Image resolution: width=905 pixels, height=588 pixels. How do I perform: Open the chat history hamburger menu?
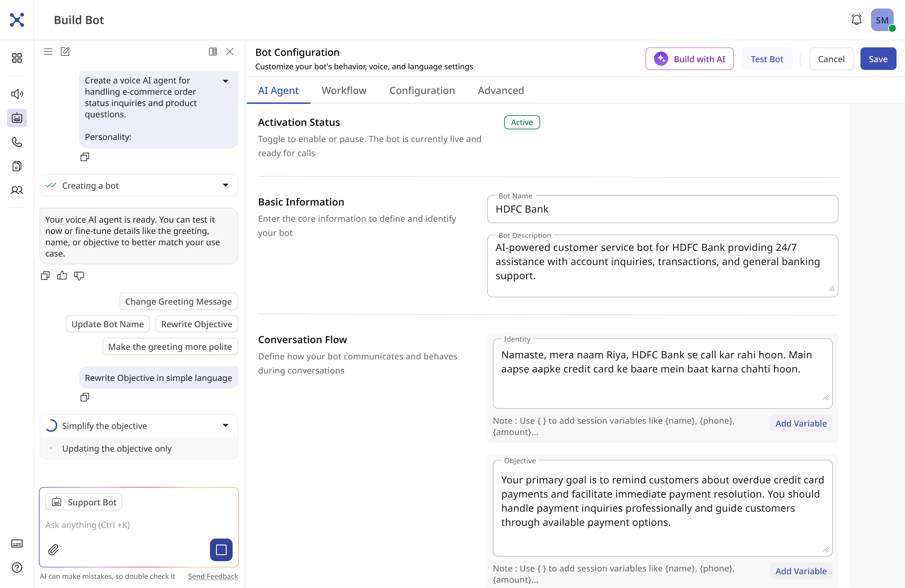coord(48,52)
